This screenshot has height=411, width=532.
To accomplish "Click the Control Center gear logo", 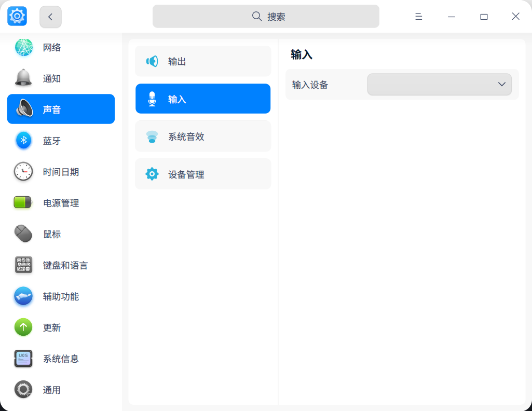I will [17, 16].
